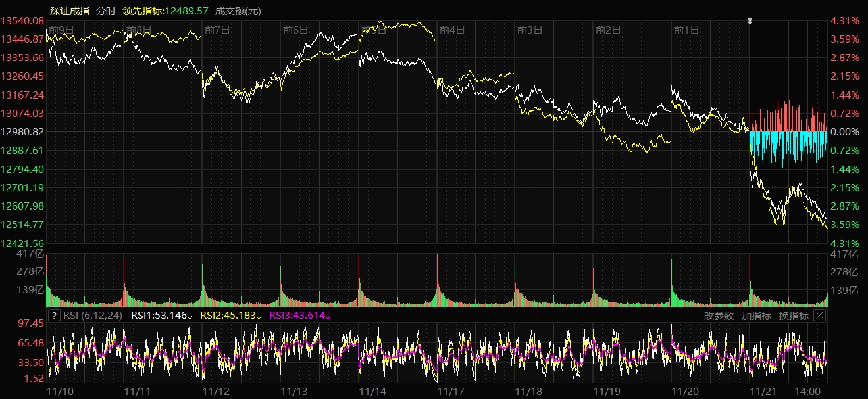Click the double-arrow marker above the chart
Screen dimensions: 868x399
point(749,21)
